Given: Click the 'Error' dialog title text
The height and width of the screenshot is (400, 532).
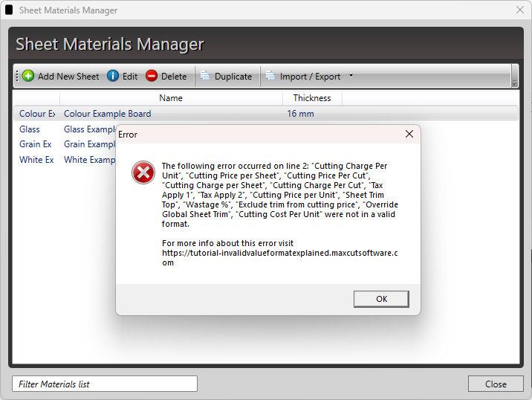Looking at the screenshot, I should point(128,135).
